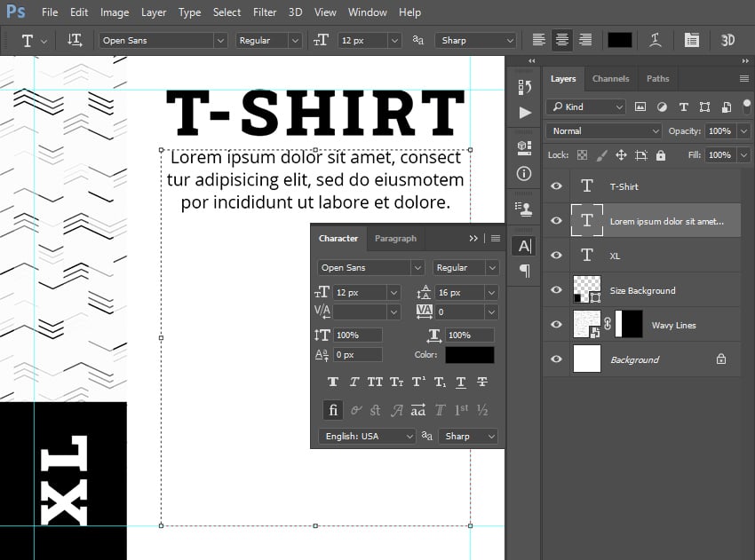Open the Actions panel play icon

(x=524, y=113)
